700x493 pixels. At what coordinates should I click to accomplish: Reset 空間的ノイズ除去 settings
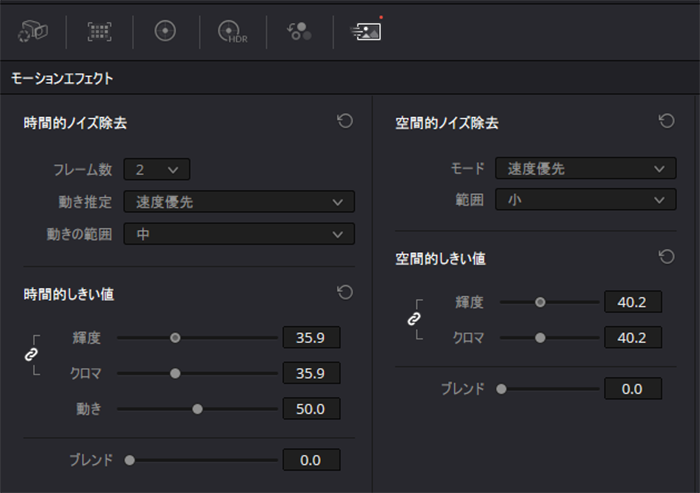667,121
